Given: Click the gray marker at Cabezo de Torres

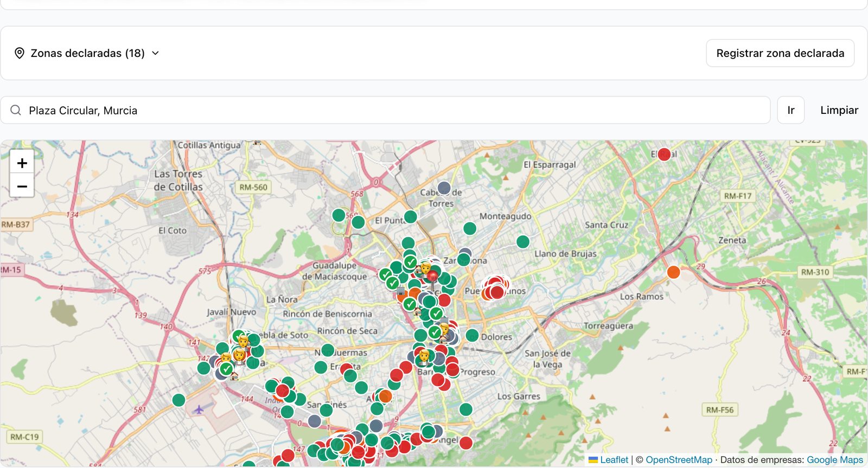Looking at the screenshot, I should point(444,188).
